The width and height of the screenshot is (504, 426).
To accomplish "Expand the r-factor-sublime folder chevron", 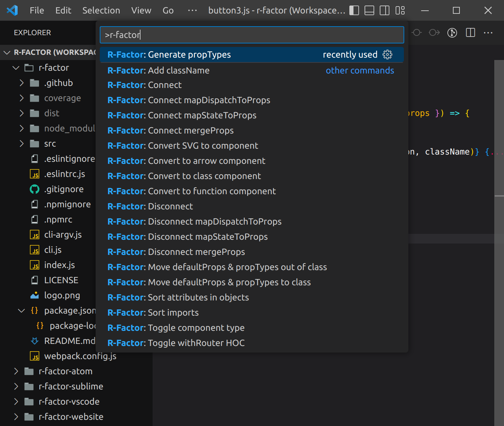I will tap(16, 386).
